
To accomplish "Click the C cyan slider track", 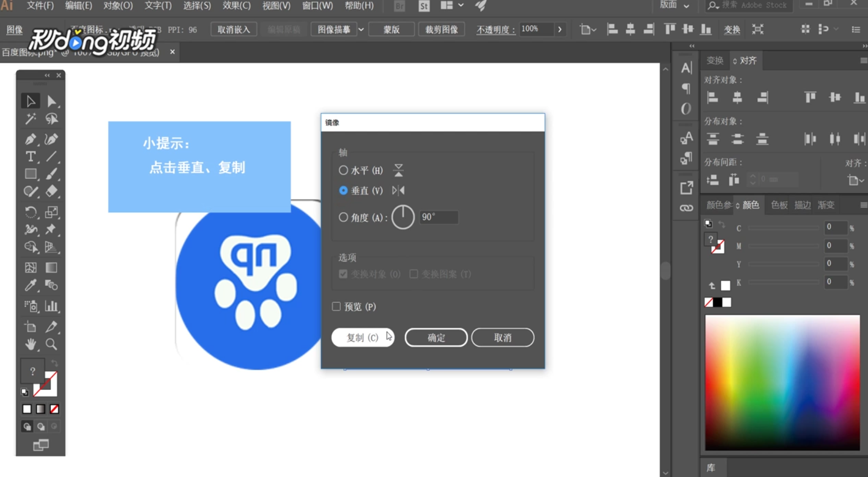I will coord(784,228).
